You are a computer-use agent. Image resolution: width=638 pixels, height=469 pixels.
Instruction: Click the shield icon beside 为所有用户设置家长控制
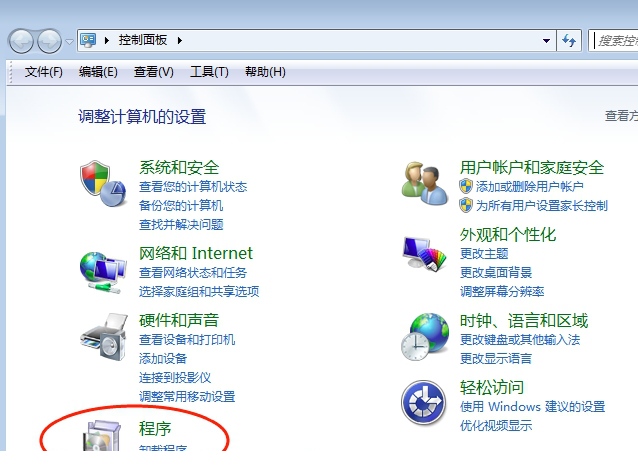point(466,205)
